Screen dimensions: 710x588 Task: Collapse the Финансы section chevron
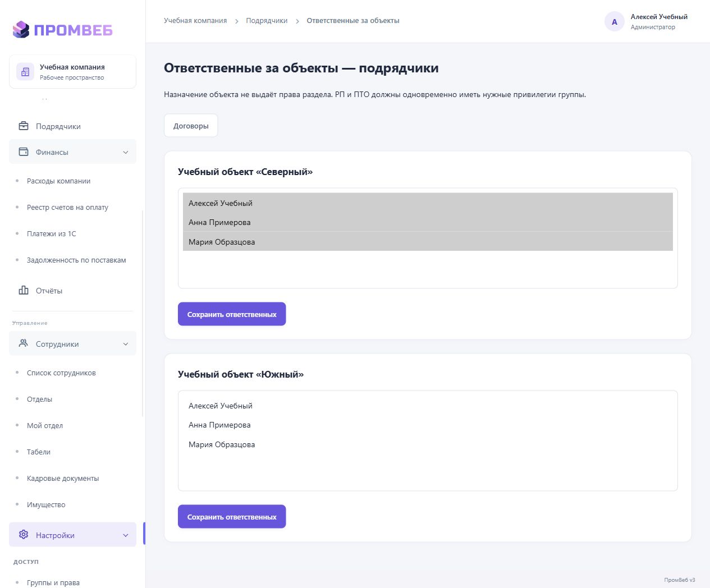click(126, 152)
